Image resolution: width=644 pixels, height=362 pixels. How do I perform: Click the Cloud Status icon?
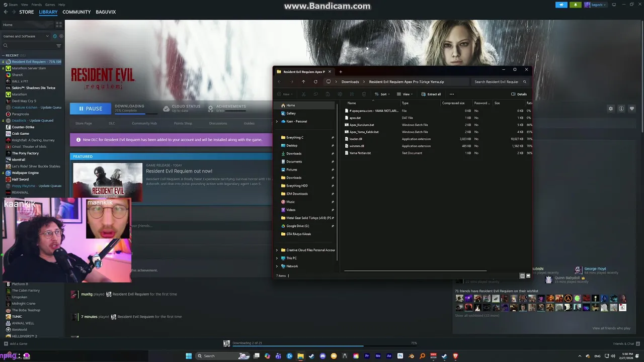coord(166,108)
